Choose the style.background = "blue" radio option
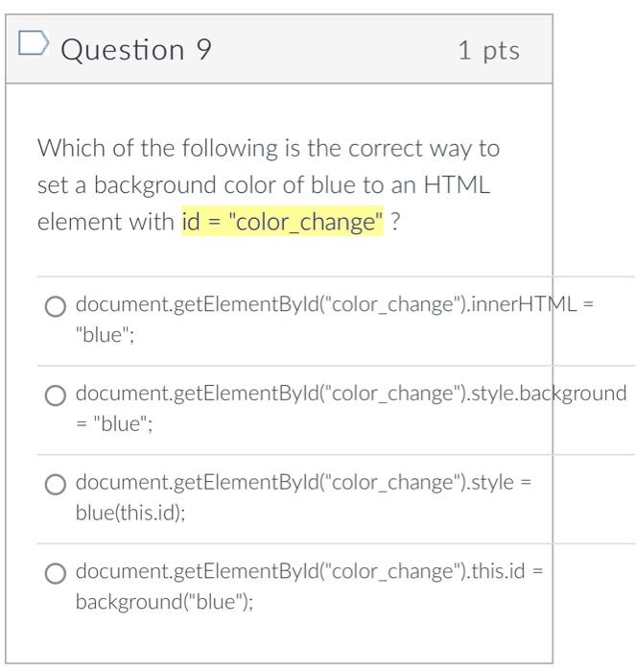 click(x=56, y=396)
